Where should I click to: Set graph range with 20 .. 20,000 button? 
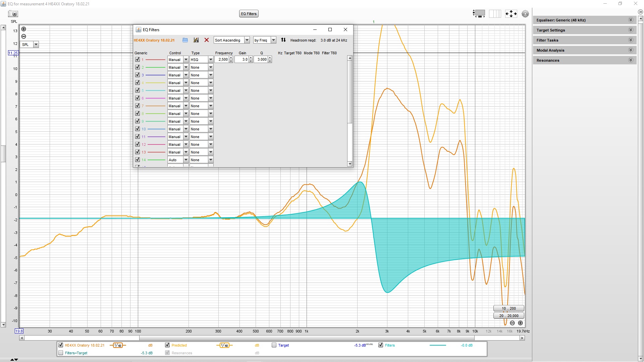(508, 316)
